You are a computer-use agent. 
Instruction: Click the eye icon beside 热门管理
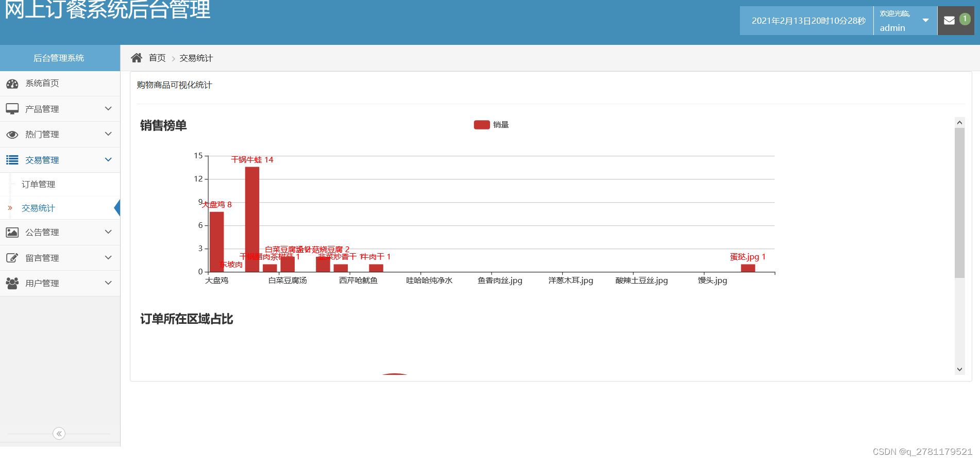coord(12,135)
